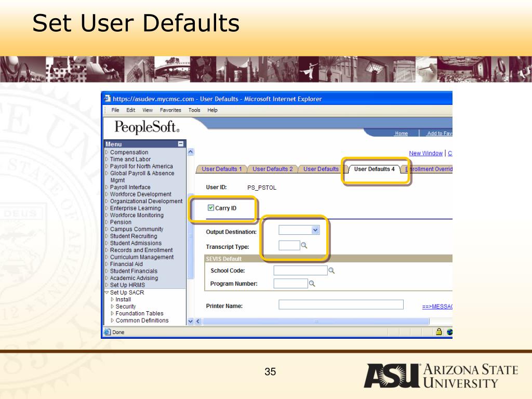Expand the Compensation menu item

(107, 152)
